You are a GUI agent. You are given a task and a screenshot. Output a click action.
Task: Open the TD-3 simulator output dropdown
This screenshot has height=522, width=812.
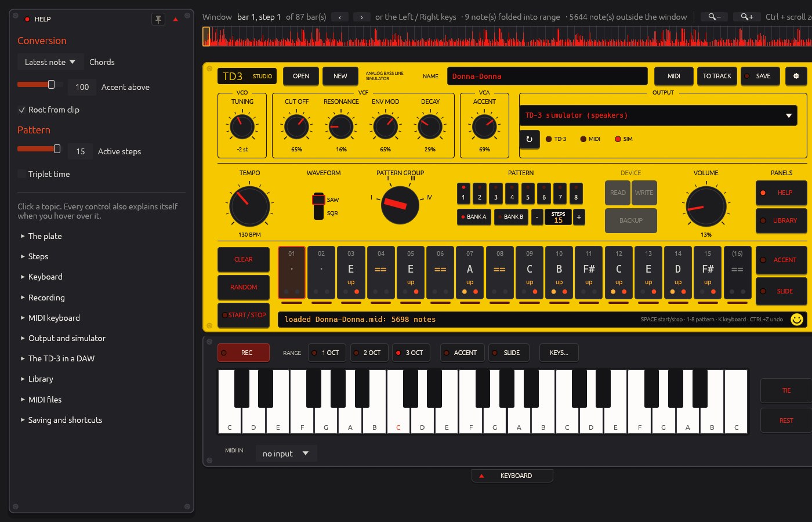coord(658,115)
